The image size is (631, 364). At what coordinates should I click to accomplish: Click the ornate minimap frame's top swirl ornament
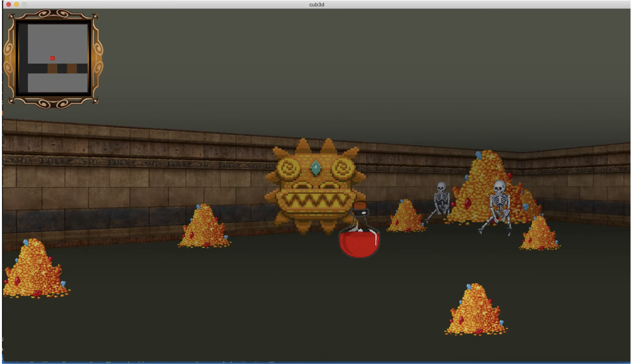tap(53, 13)
